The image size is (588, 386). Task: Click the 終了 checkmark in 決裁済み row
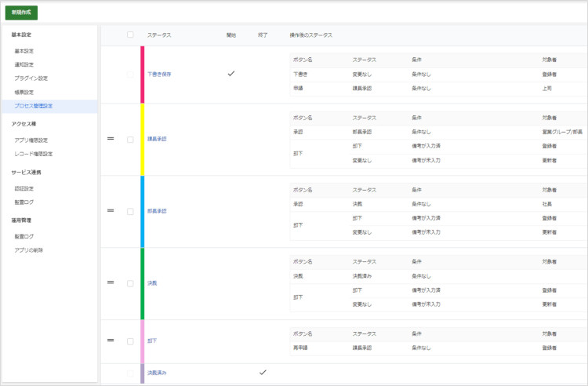pos(263,372)
